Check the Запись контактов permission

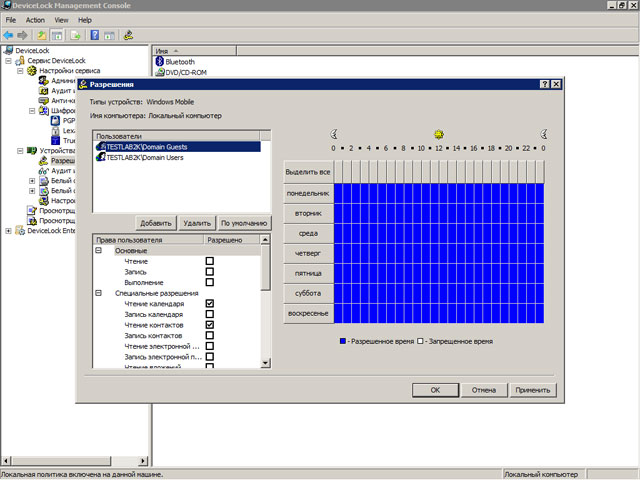[210, 335]
